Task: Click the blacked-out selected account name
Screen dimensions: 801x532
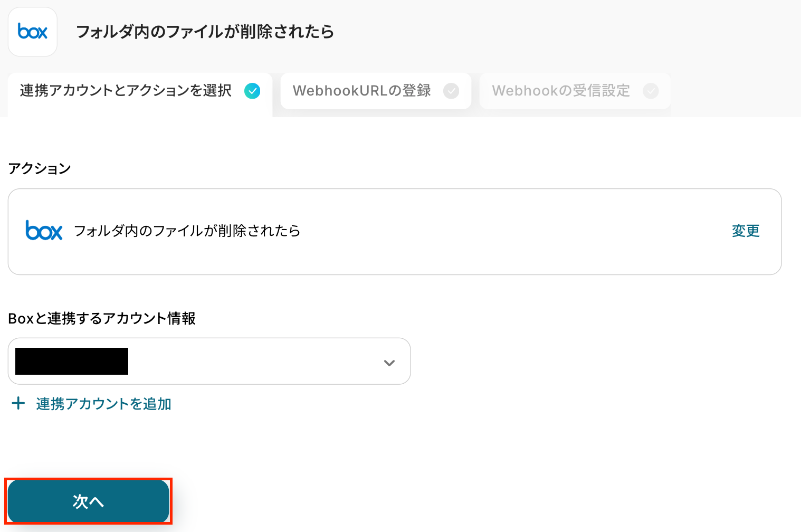Action: coord(72,362)
